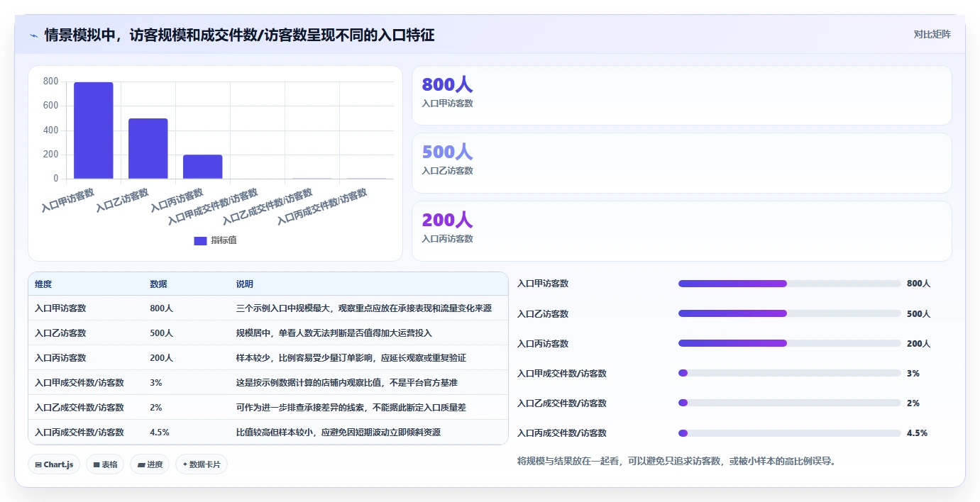The image size is (980, 502).
Task: Select 入口乙成交件数/访客数 table row label
Action: 79,408
